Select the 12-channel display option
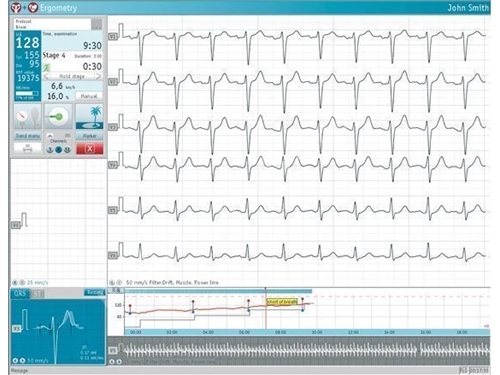This screenshot has width=500, height=375. pos(67,150)
